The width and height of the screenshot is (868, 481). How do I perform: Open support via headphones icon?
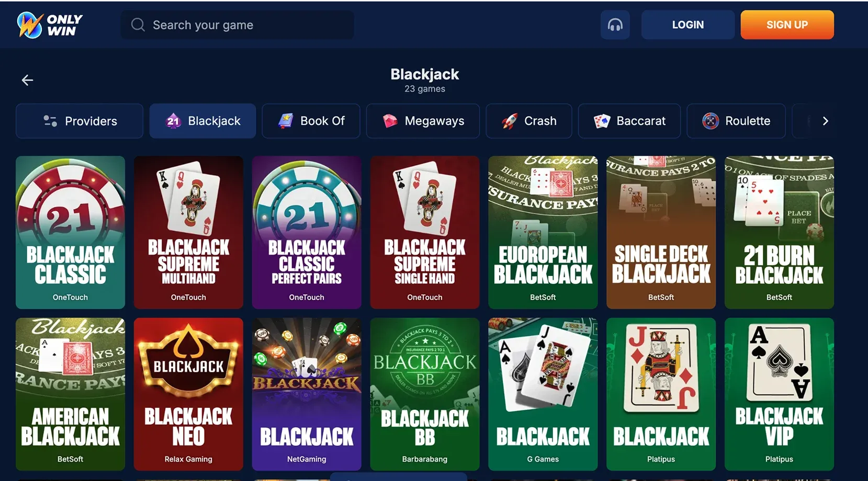coord(615,25)
